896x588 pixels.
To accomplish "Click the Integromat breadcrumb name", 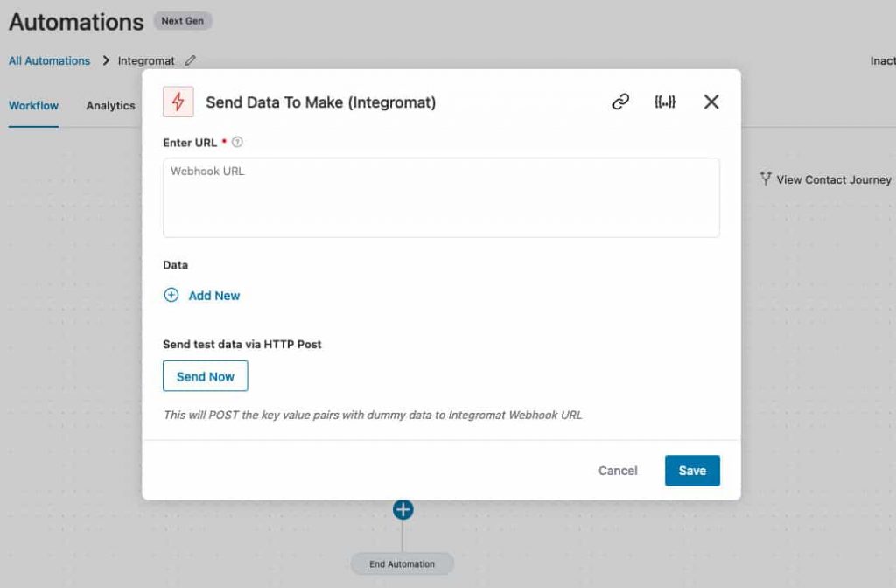I will 146,60.
